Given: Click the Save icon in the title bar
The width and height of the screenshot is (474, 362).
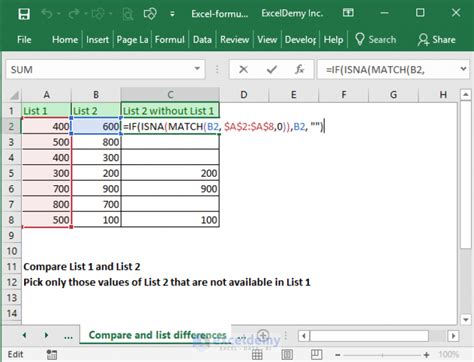Looking at the screenshot, I should (x=24, y=14).
